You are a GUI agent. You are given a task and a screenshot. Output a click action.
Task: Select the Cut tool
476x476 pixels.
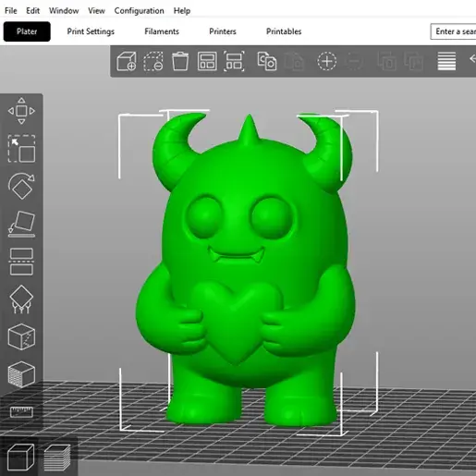point(21,262)
